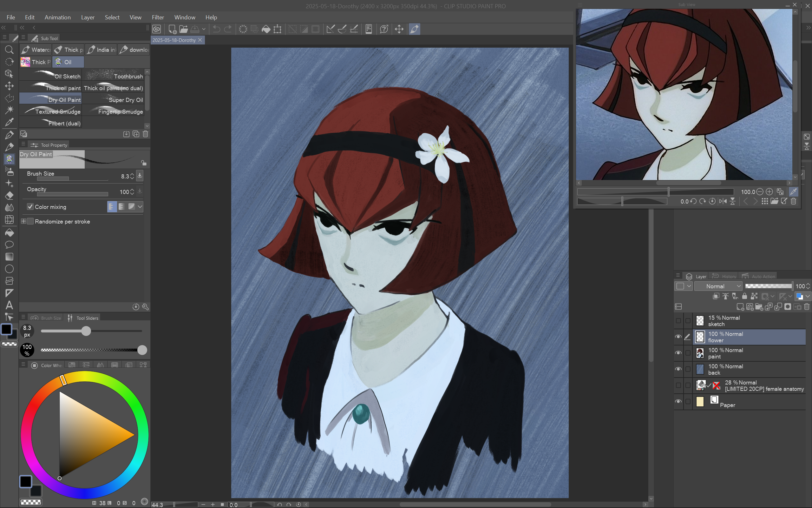Click the Tool Sliders opacity slider

pyautogui.click(x=91, y=350)
